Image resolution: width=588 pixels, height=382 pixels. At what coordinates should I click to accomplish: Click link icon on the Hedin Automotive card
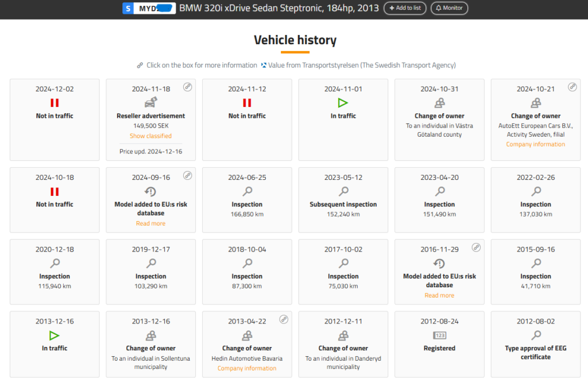tap(284, 319)
